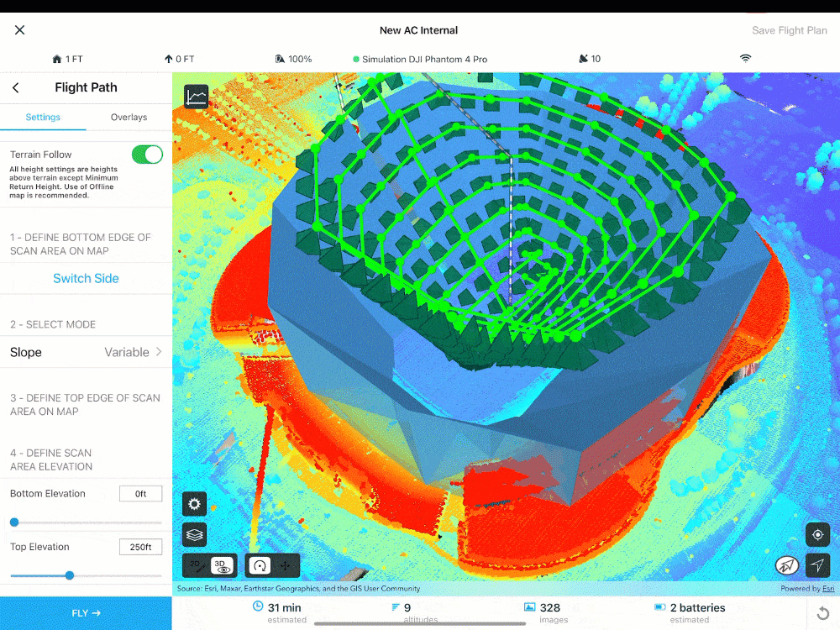The image size is (840, 630).
Task: Click the Switch Side link
Action: (x=86, y=278)
